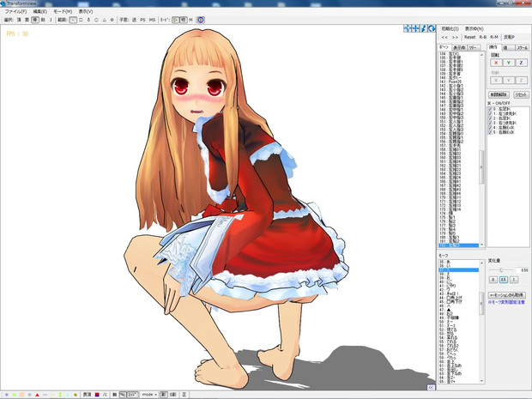Toggle the 物 physics mode button
The width and height of the screenshot is (532, 399).
click(x=184, y=20)
